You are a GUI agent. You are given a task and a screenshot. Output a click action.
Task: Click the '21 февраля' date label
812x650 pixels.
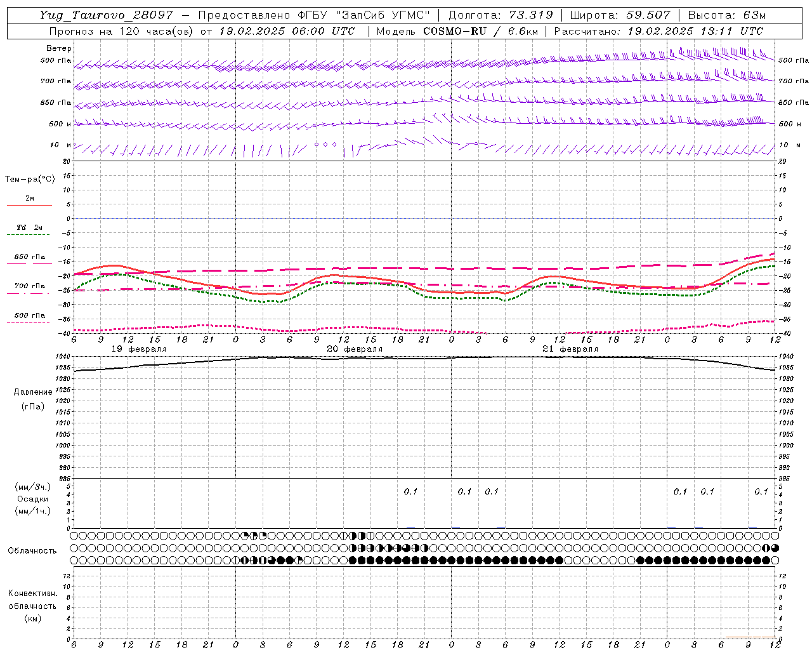click(570, 349)
